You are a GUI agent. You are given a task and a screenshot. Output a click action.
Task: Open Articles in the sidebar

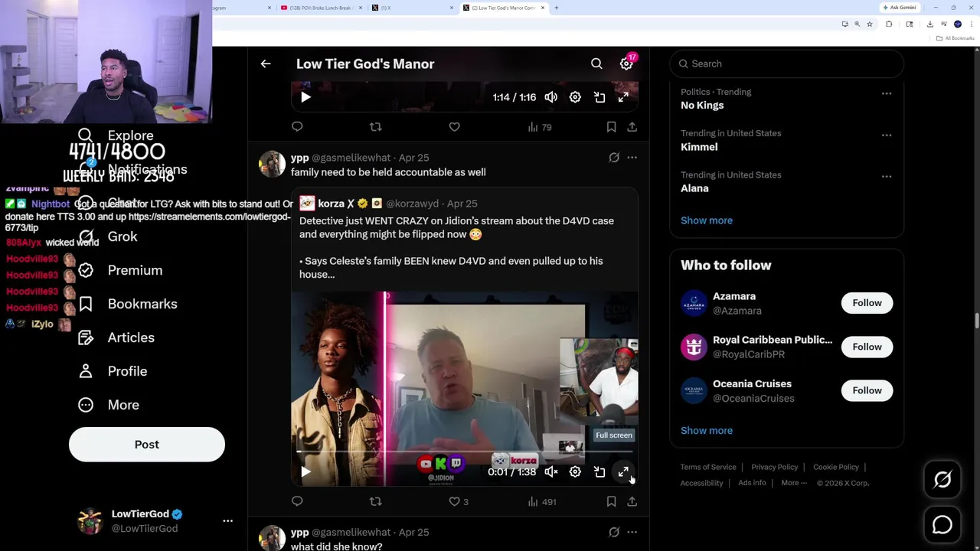click(x=116, y=337)
